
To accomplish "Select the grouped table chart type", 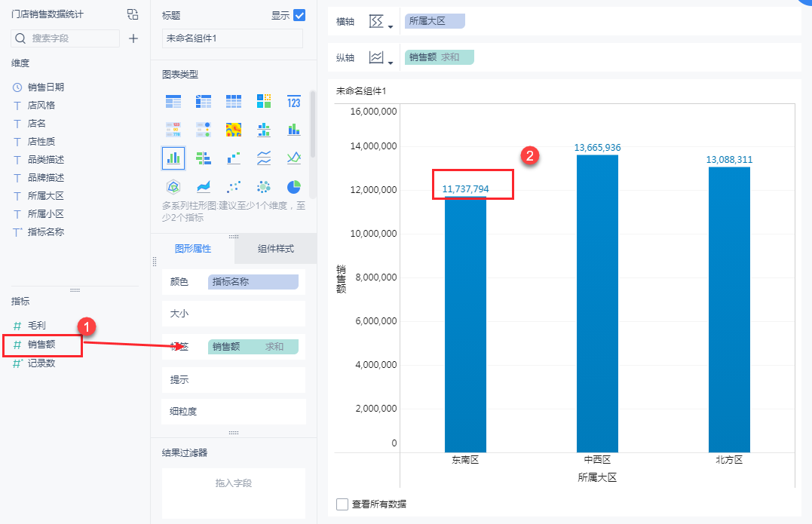I will pos(173,102).
